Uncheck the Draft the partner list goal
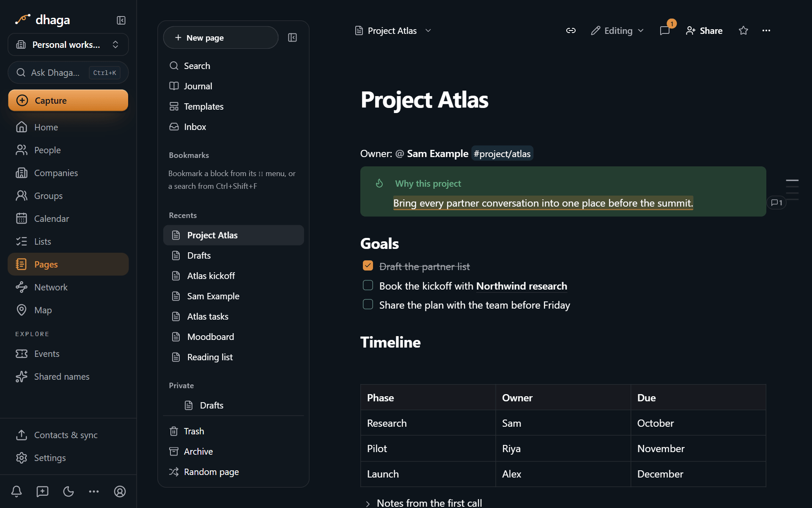 tap(368, 266)
